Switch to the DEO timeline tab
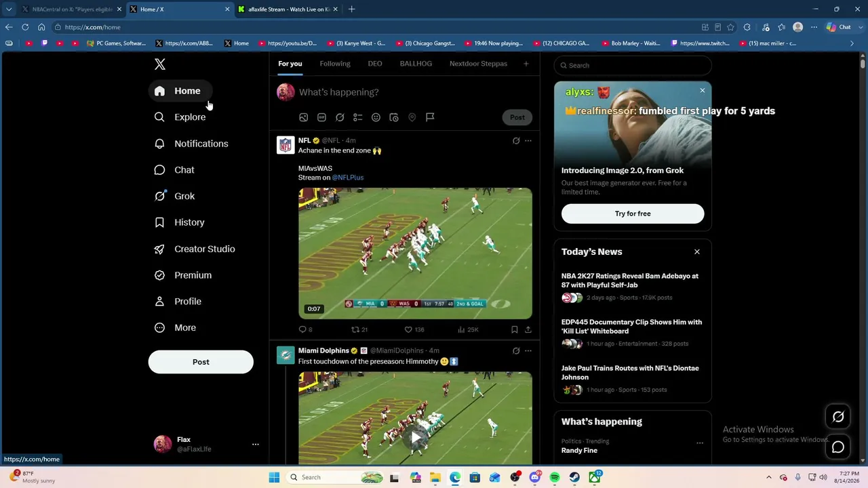This screenshot has height=488, width=868. tap(375, 64)
